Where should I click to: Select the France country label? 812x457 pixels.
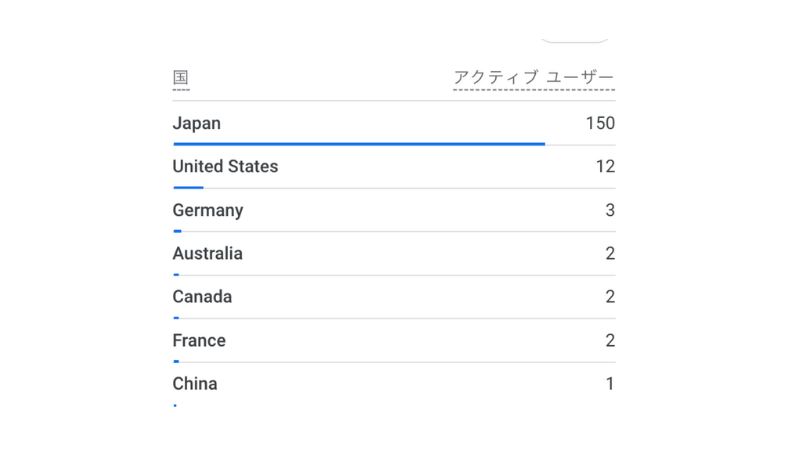(x=199, y=340)
